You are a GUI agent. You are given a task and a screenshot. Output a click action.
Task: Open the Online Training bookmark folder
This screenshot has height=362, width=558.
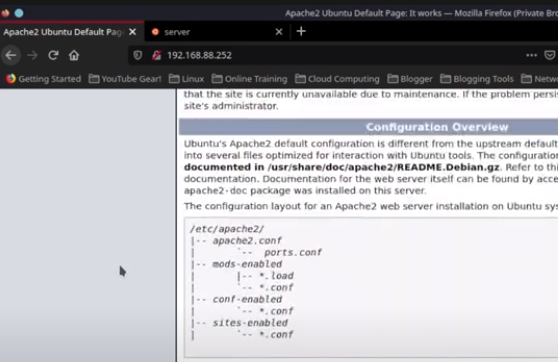[x=249, y=79]
